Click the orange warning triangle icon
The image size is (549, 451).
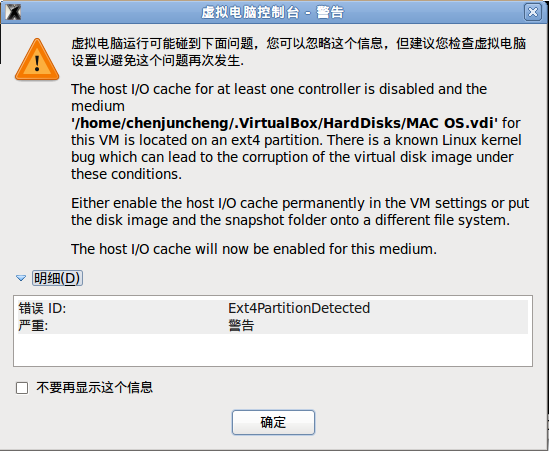[x=37, y=60]
